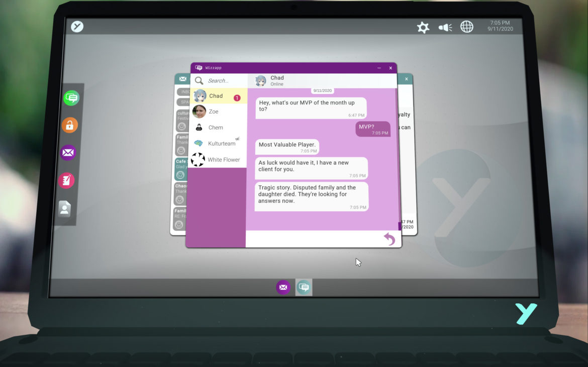588x367 pixels.
Task: Minimize the Wizzapp window
Action: [x=379, y=68]
